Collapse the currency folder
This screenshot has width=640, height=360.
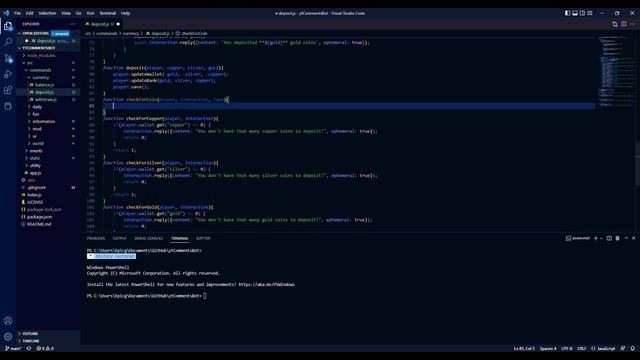[x=40, y=78]
